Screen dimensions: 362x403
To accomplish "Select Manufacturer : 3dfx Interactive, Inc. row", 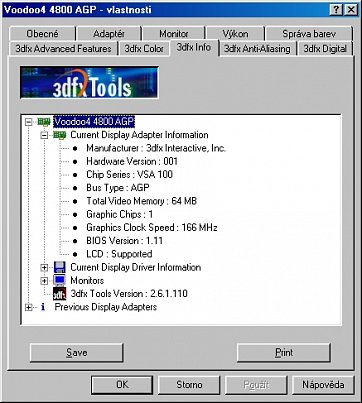I will (x=156, y=148).
